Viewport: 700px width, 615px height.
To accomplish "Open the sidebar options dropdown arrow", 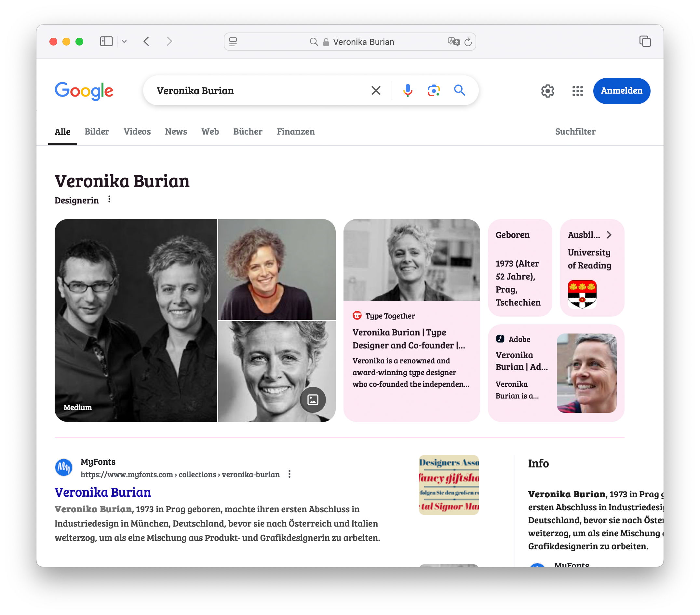I will (124, 41).
